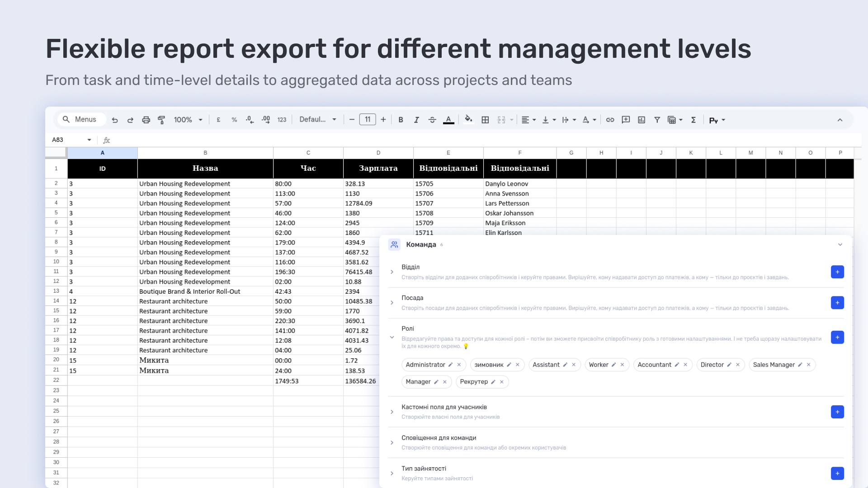
Task: Select column B header
Action: click(205, 153)
